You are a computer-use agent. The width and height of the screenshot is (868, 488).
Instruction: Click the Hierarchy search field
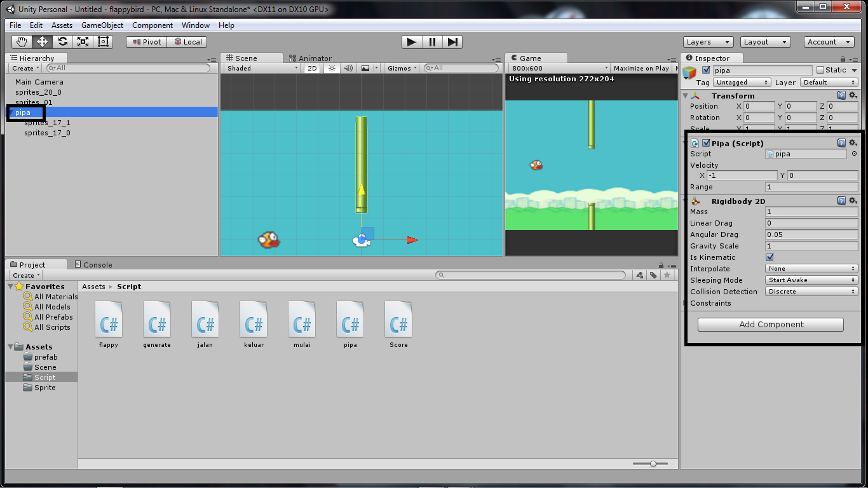click(128, 68)
